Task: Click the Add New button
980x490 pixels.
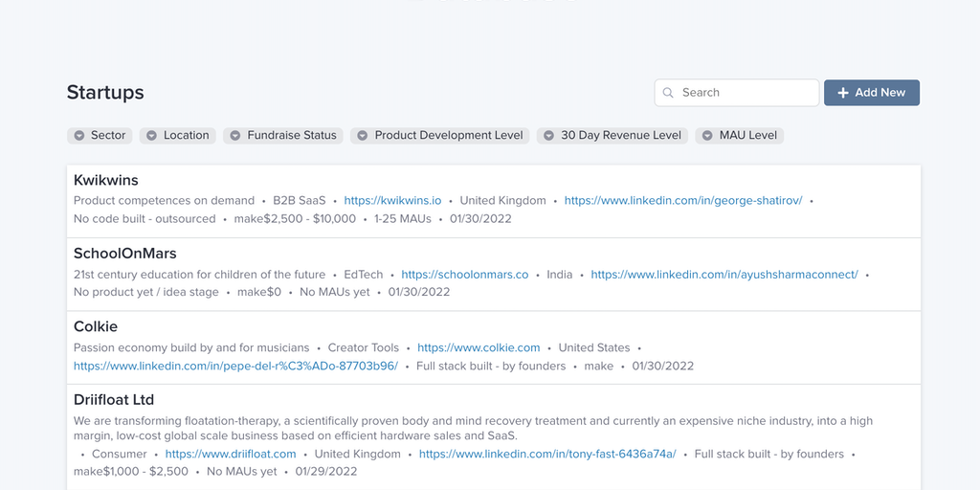Action: [871, 93]
